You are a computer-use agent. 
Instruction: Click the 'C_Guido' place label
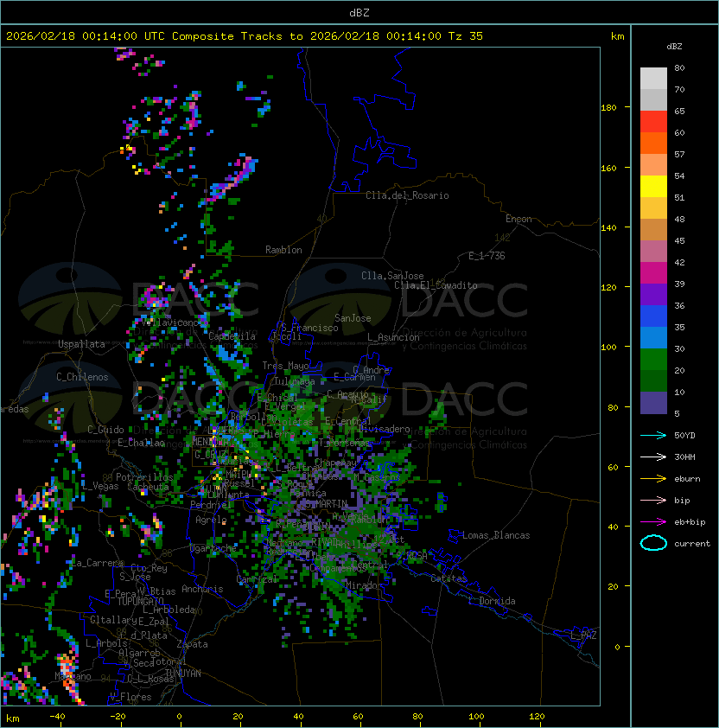pyautogui.click(x=105, y=430)
